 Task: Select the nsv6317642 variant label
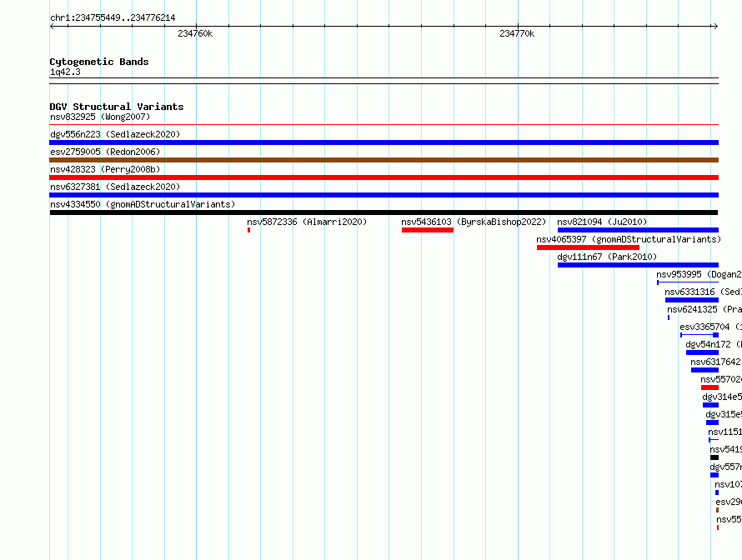716,362
